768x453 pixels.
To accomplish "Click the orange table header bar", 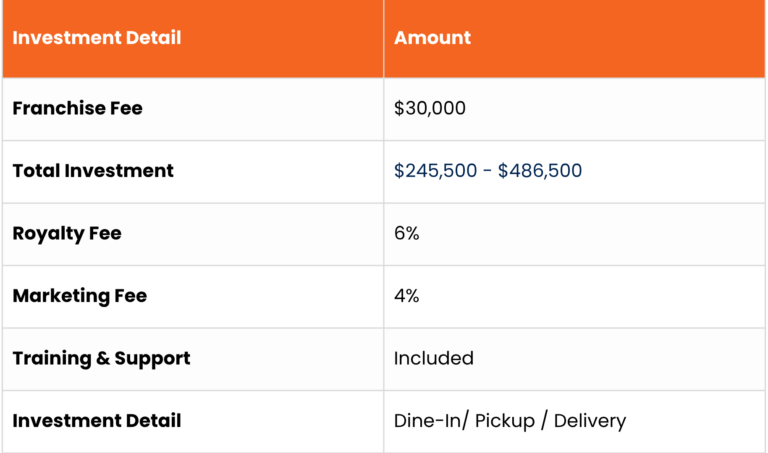I will (x=384, y=38).
